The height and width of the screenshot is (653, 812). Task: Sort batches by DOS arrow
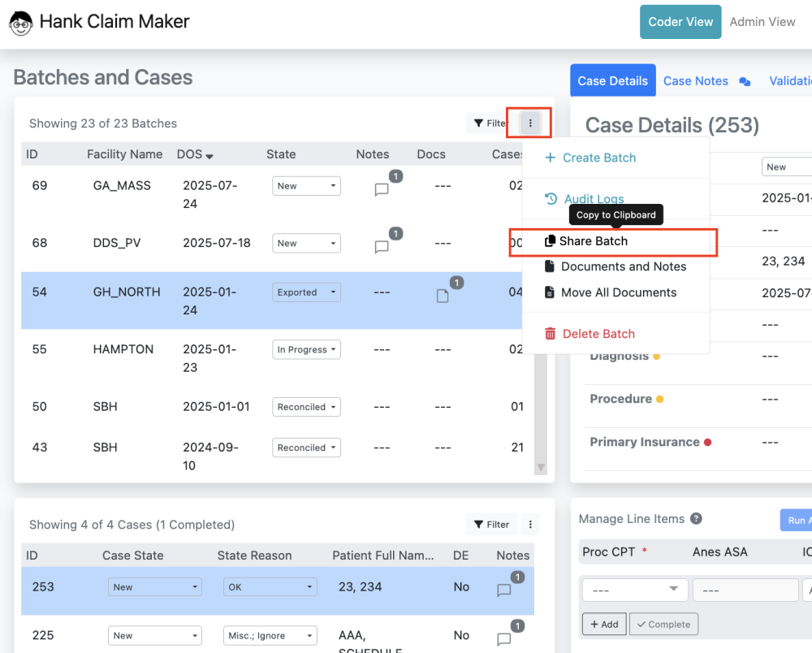(209, 156)
